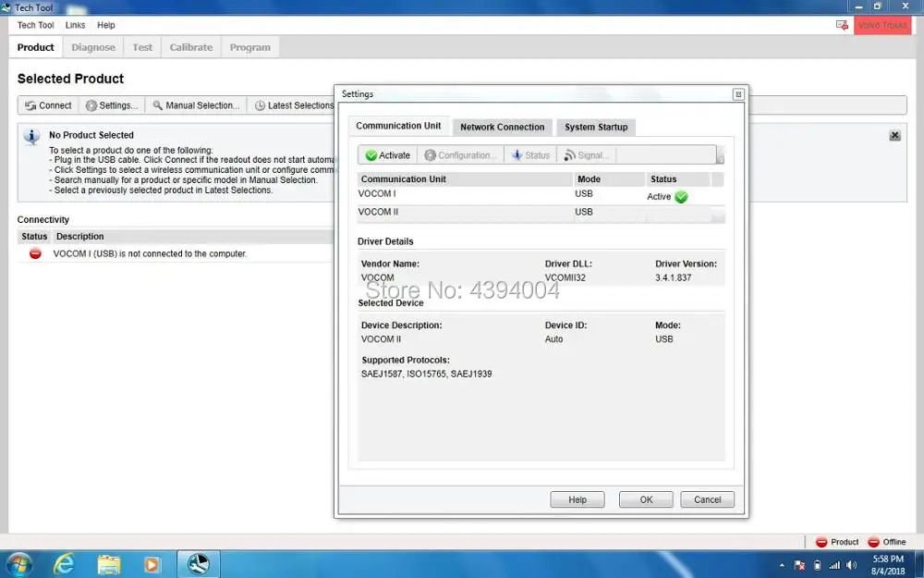This screenshot has height=578, width=924.
Task: Open the Help menu
Action: [x=106, y=25]
